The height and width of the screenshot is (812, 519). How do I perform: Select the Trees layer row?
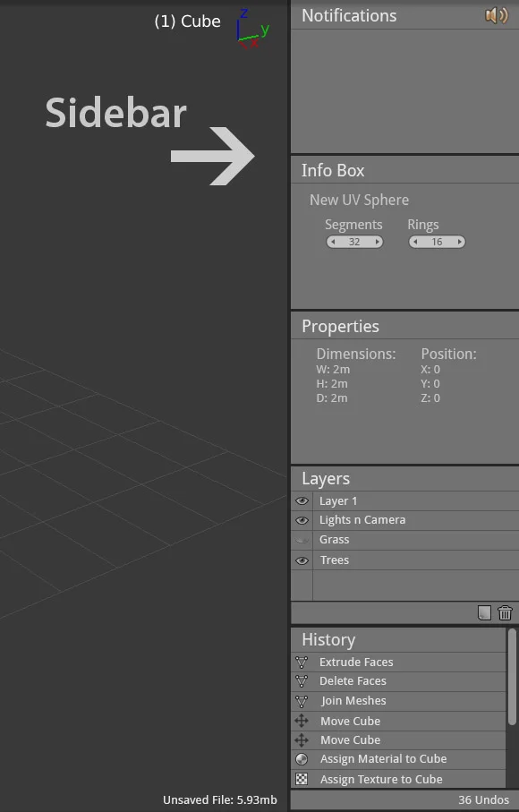tap(405, 560)
